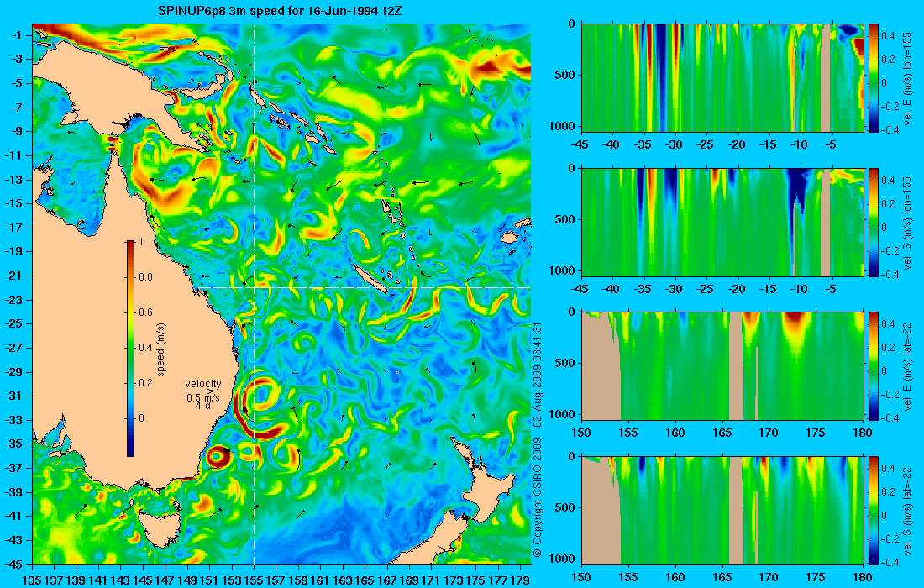This screenshot has width=924, height=588.
Task: Click the velocity legend arrow
Action: [x=203, y=391]
